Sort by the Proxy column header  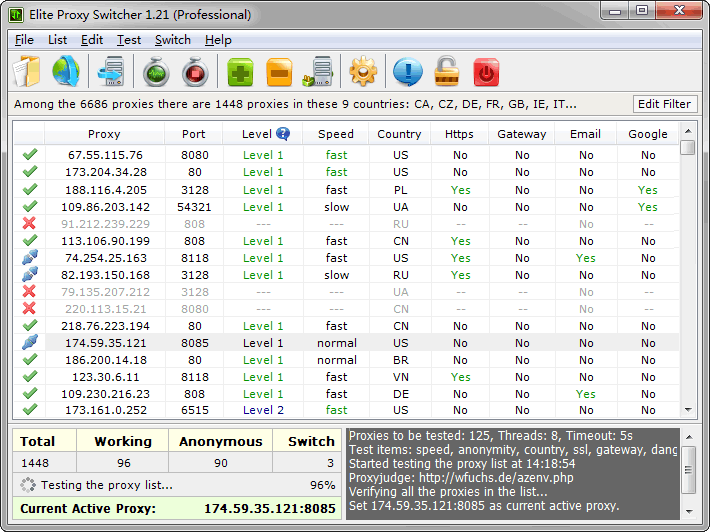pyautogui.click(x=104, y=134)
